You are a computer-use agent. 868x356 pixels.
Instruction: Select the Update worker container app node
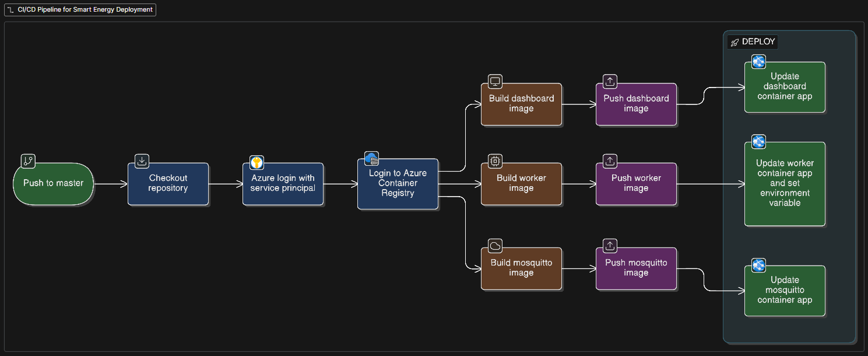[785, 183]
